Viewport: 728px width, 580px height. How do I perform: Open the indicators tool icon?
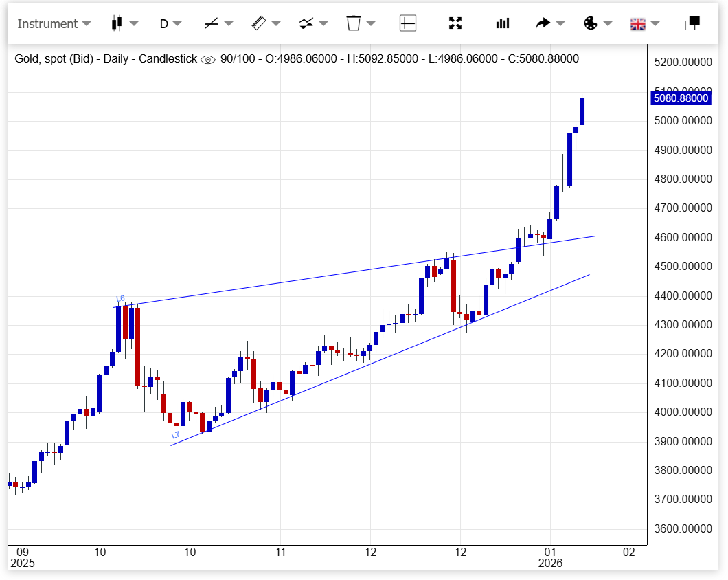[x=306, y=23]
